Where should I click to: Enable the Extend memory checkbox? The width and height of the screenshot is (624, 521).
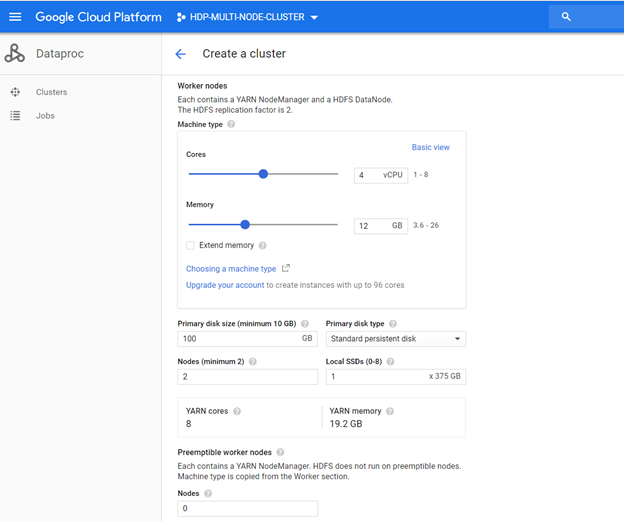[x=190, y=245]
